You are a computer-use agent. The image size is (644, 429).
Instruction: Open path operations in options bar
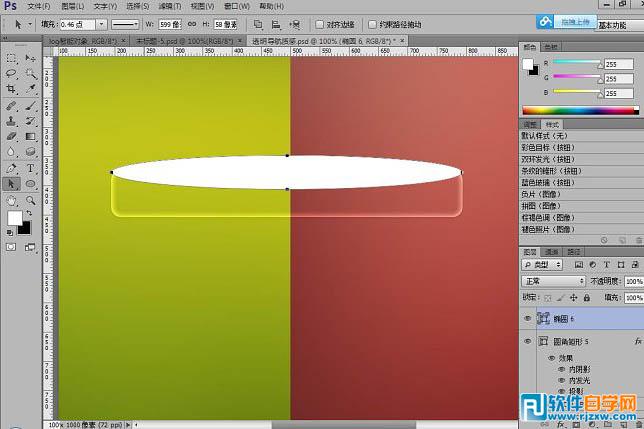(258, 25)
